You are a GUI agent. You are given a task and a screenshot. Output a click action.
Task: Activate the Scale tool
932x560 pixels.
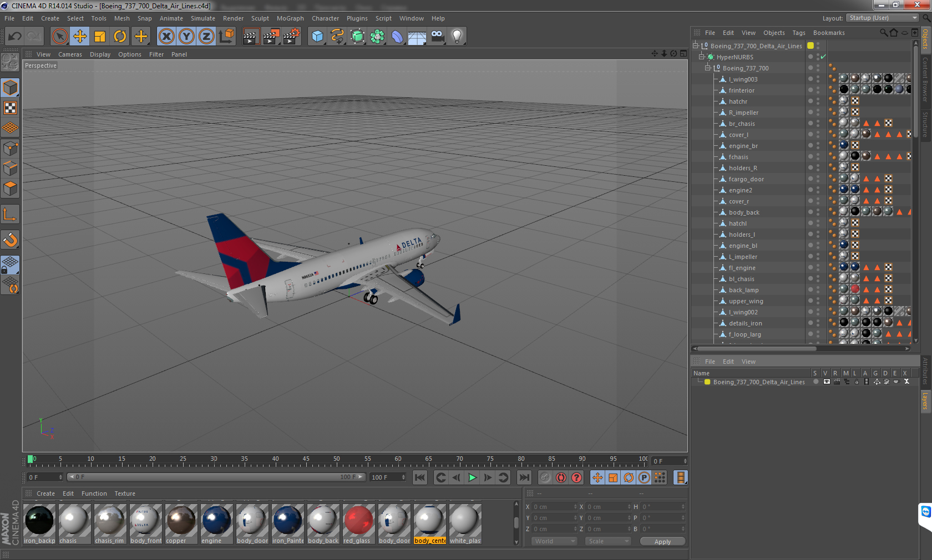[x=100, y=37]
